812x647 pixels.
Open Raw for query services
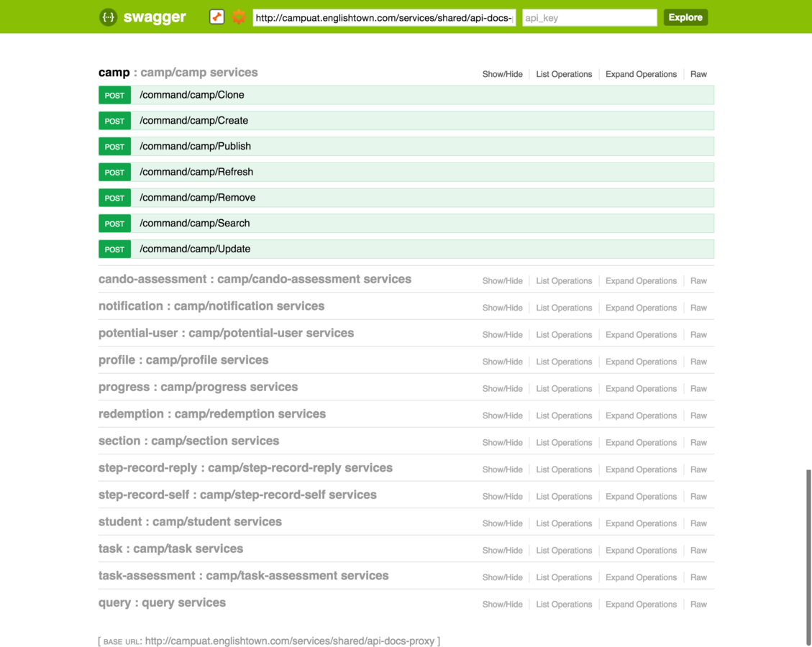coord(698,604)
